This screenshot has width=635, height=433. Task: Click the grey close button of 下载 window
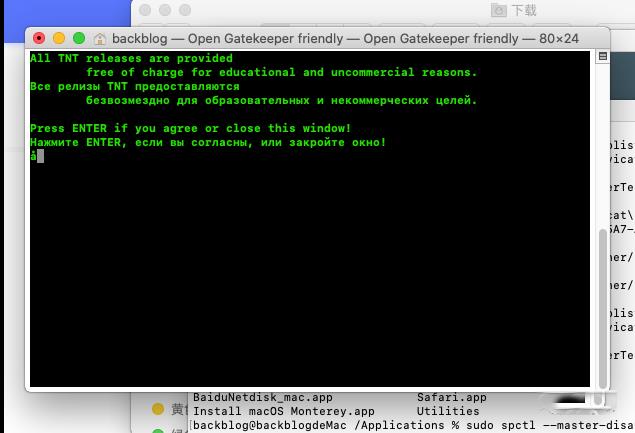(146, 10)
